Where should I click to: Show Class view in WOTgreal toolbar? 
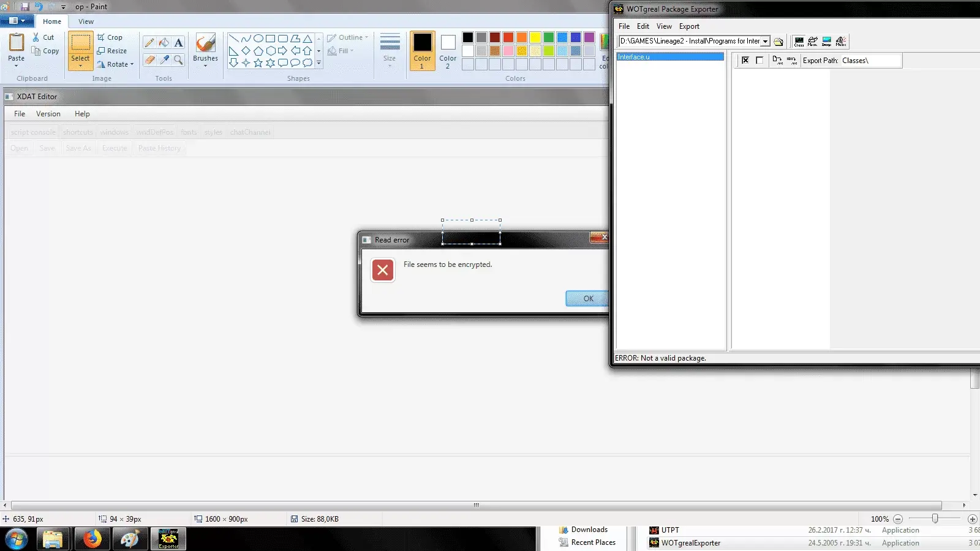799,42
